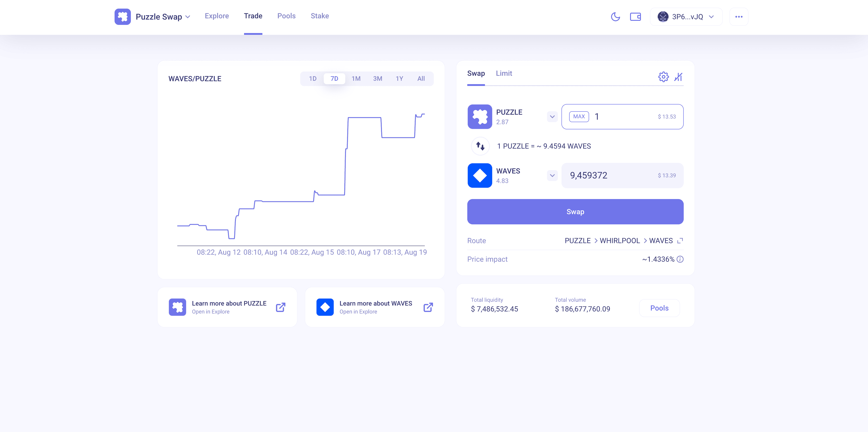Click the Puzzle Swap logo icon
This screenshot has height=432, width=868.
123,17
